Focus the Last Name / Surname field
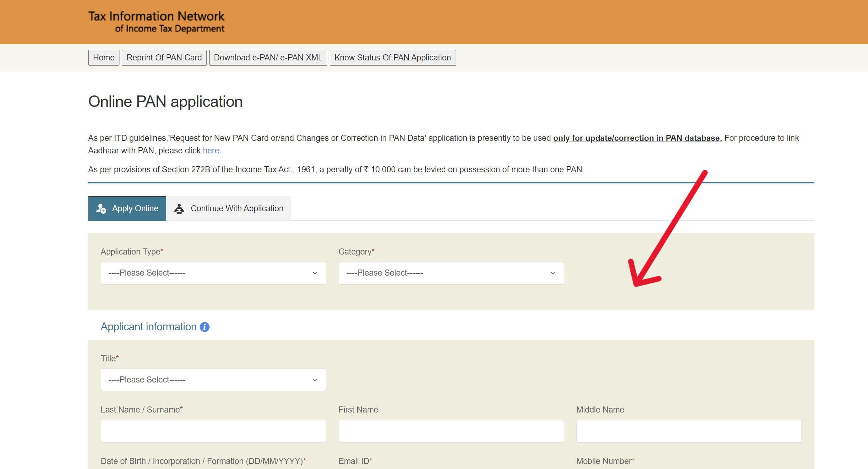This screenshot has height=469, width=868. coord(213,431)
